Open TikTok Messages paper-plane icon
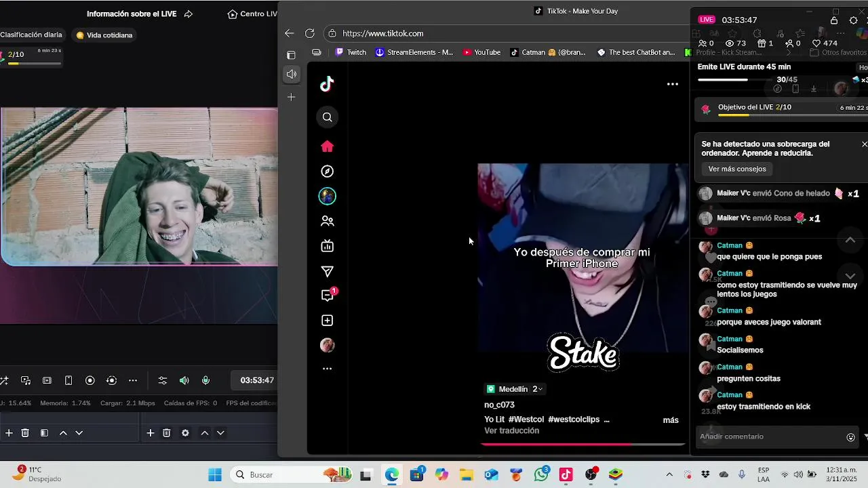This screenshot has height=488, width=868. click(327, 271)
